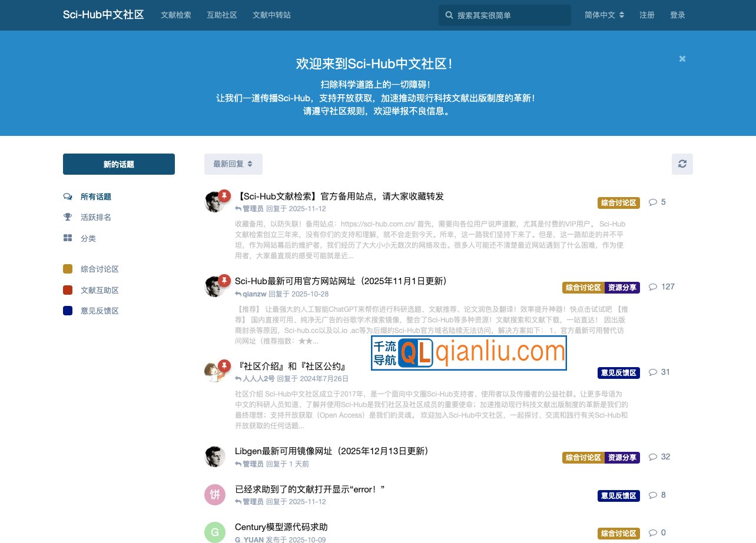This screenshot has height=543, width=756.
Task: Click the 新的话题 button
Action: pos(118,164)
